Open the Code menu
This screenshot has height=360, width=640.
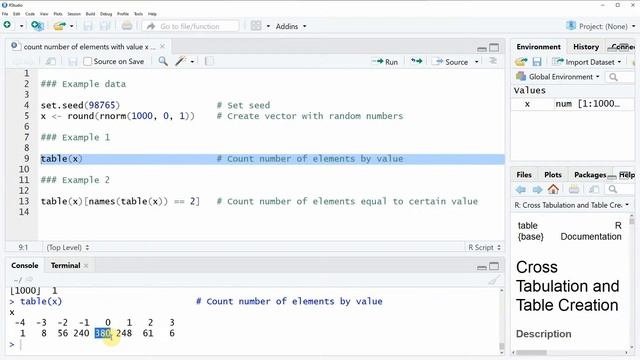[x=30, y=14]
